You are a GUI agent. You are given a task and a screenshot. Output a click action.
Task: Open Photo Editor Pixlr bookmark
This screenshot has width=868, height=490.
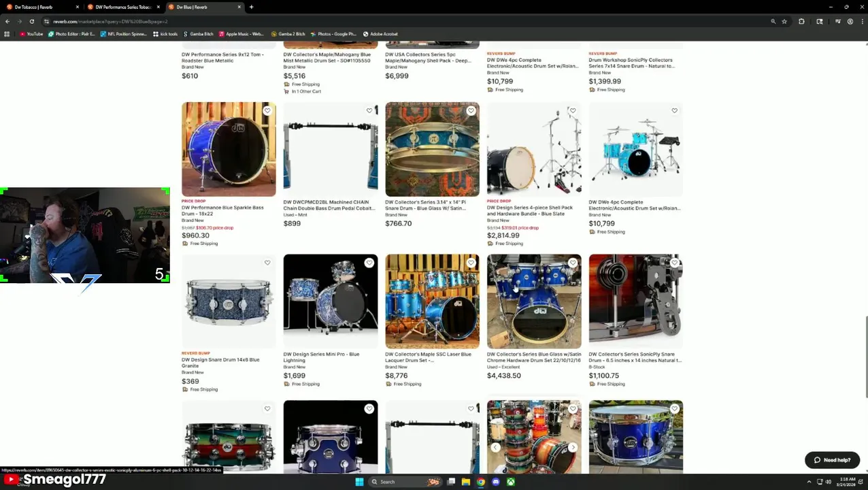tap(71, 33)
